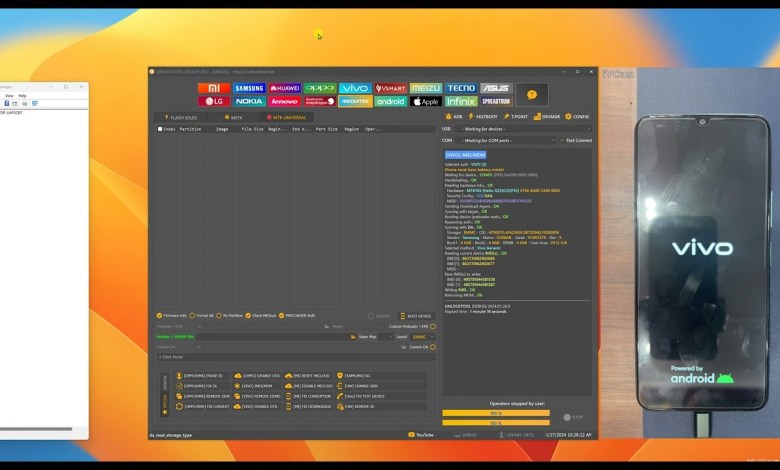Select the LG brand logo
The height and width of the screenshot is (470, 780).
pos(214,101)
